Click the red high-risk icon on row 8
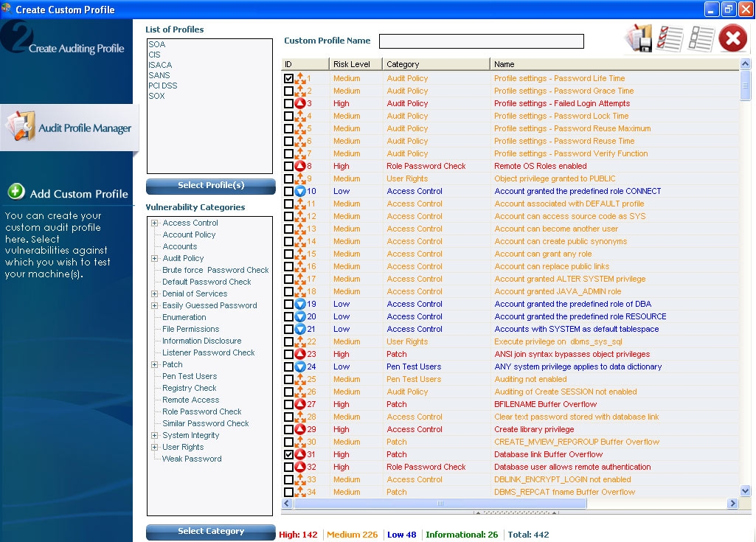 (300, 166)
